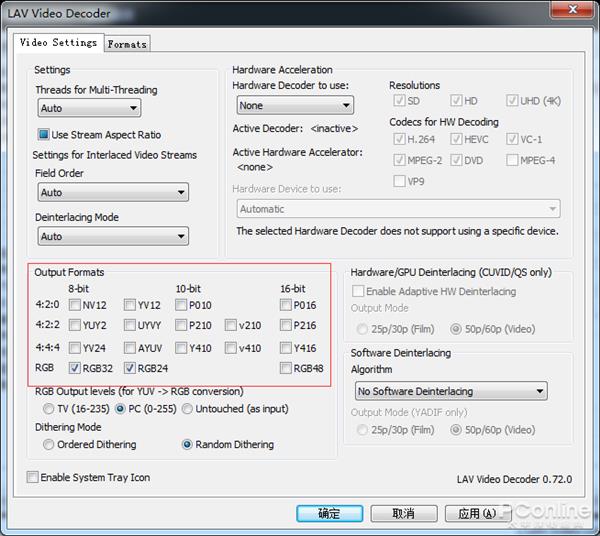600x536 pixels.
Task: Select the Video Settings tab
Action: point(59,42)
